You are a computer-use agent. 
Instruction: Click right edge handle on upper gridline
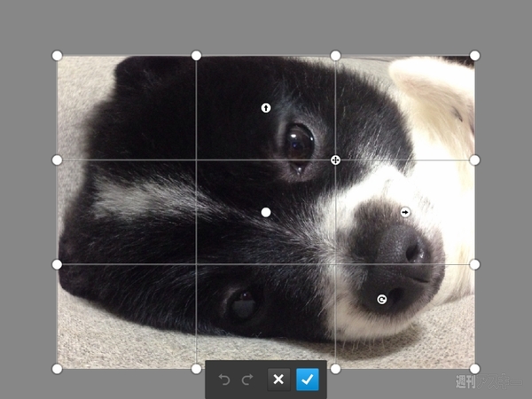click(x=474, y=160)
